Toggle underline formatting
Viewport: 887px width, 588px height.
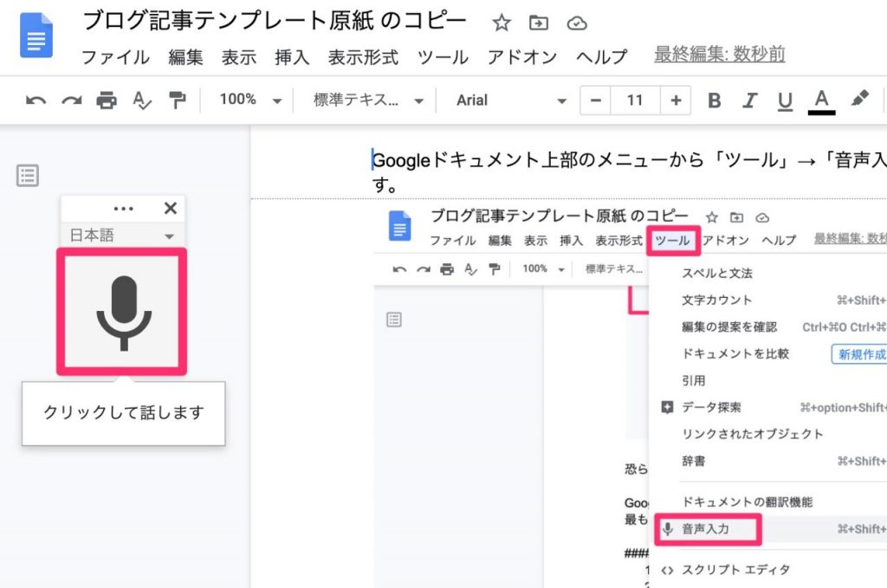coord(785,100)
